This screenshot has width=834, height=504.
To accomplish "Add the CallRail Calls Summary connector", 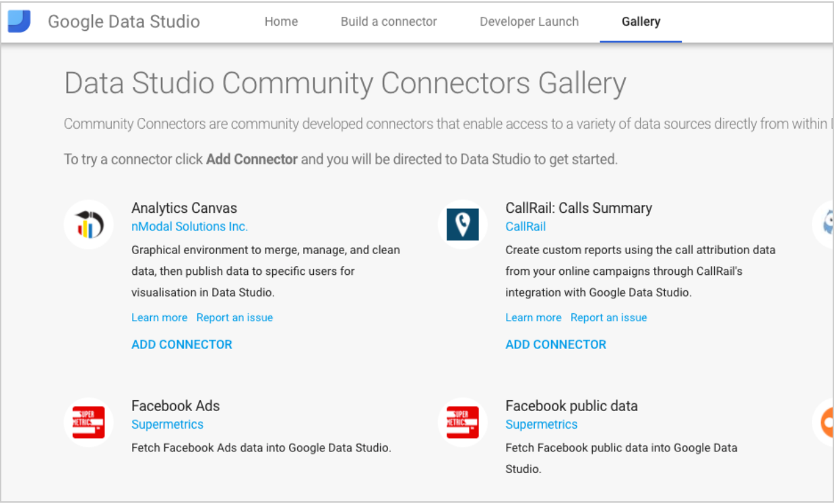I will pyautogui.click(x=556, y=344).
